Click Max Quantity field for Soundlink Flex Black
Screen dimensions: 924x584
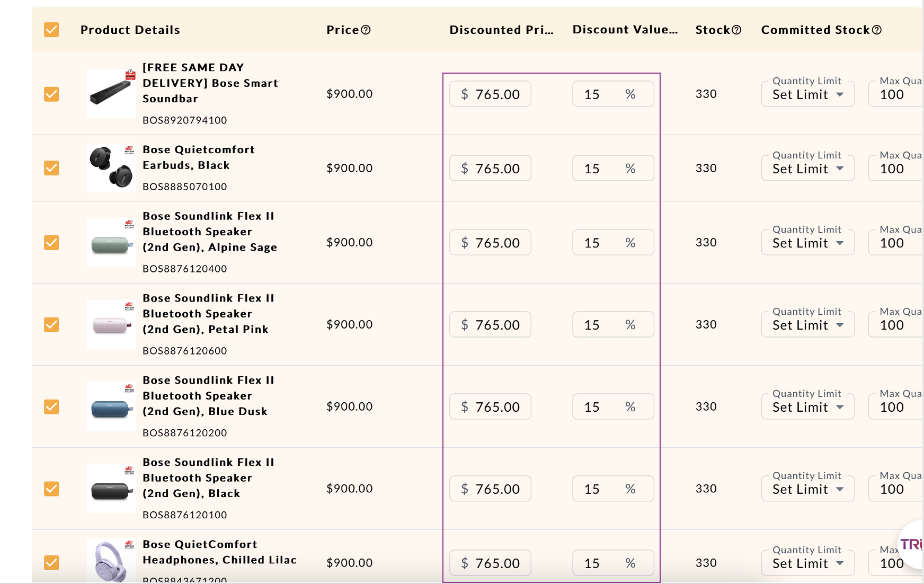click(x=895, y=489)
